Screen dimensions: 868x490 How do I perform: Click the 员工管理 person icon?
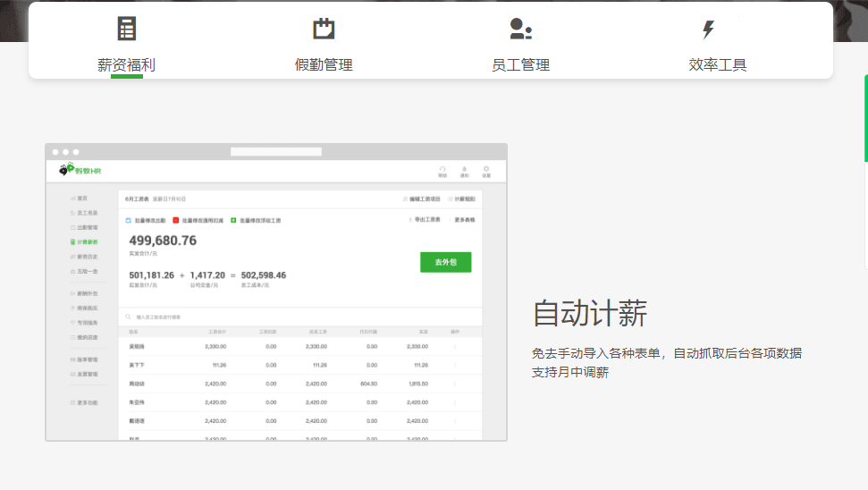point(520,29)
